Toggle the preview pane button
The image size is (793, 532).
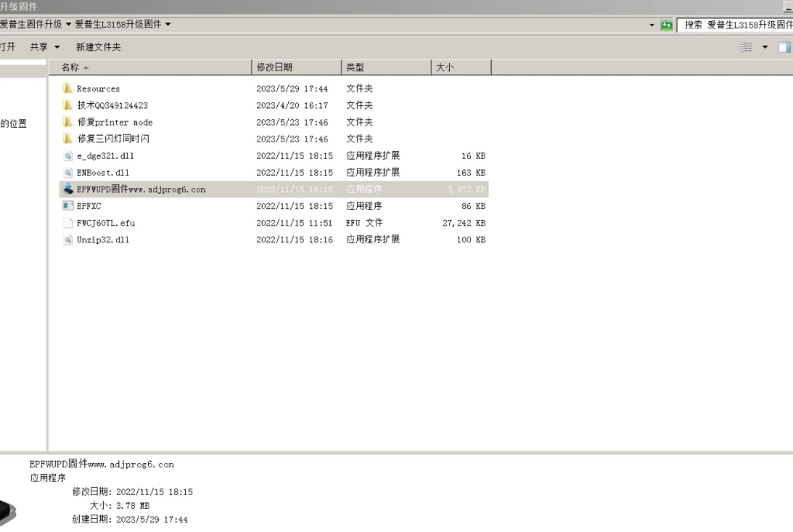tap(784, 46)
